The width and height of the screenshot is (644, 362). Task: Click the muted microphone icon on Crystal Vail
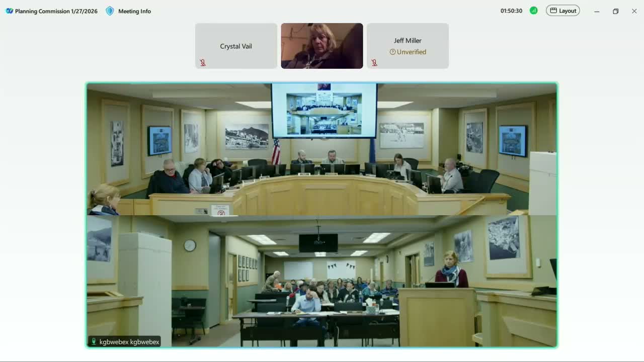coord(203,63)
